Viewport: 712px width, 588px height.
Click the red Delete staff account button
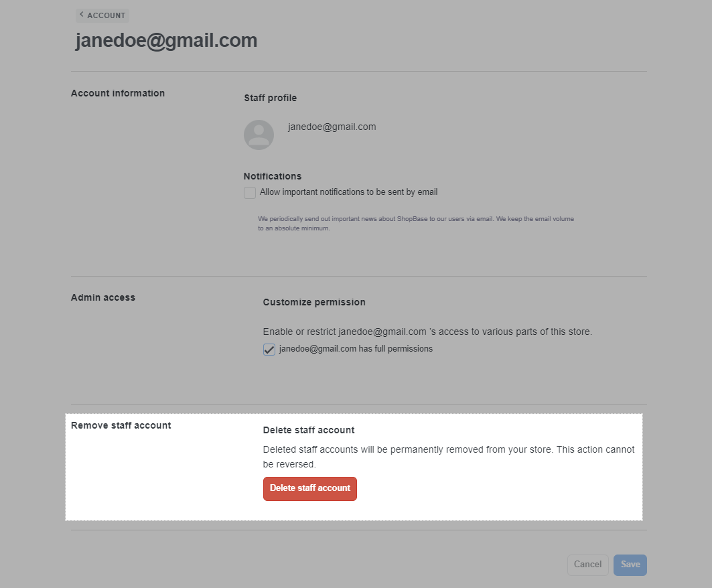(x=310, y=489)
